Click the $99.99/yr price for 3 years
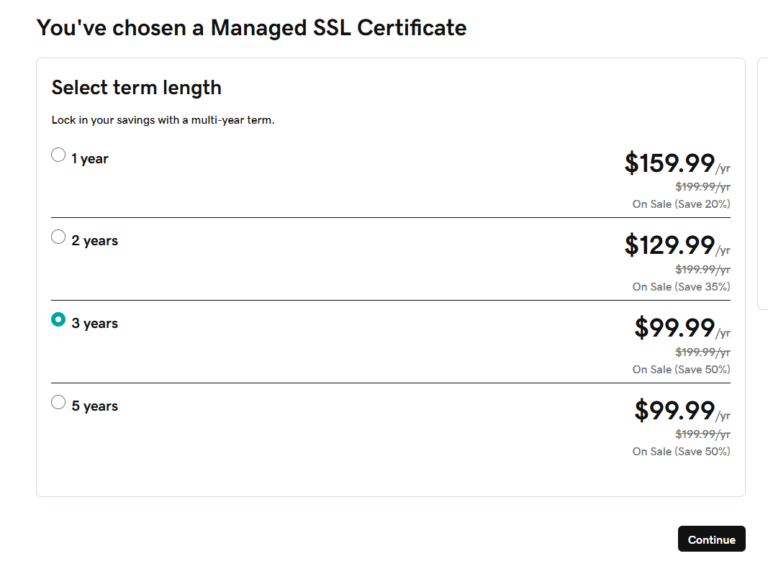 (681, 328)
